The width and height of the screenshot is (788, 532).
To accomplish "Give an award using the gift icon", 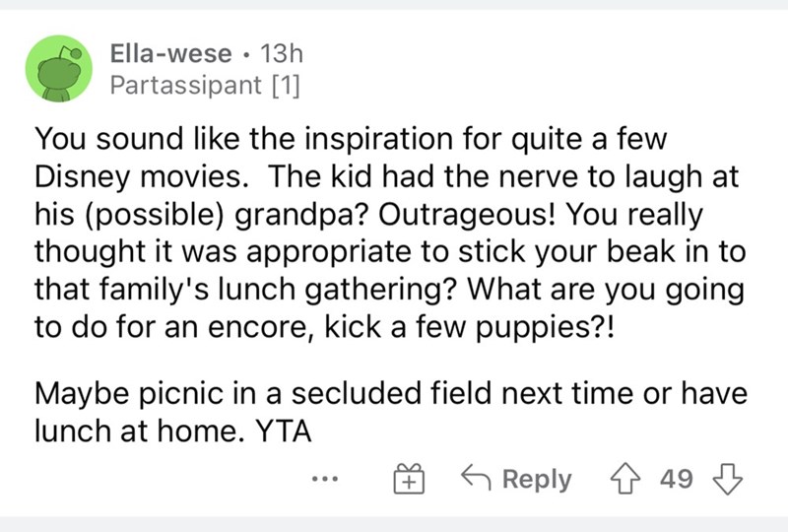I will (409, 479).
